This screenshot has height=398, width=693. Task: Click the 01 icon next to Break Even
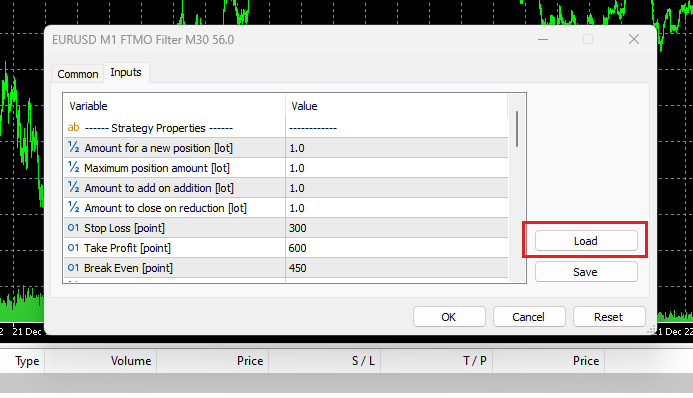coord(73,268)
